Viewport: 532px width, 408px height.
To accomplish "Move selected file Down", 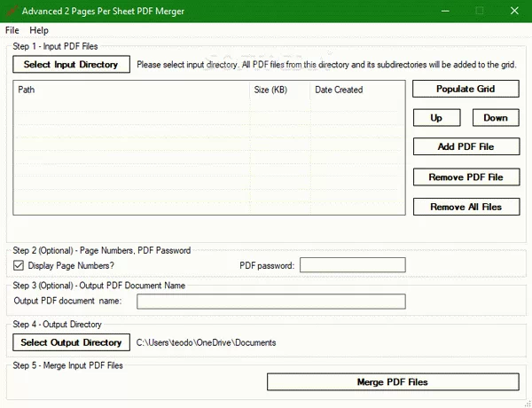I will (496, 117).
